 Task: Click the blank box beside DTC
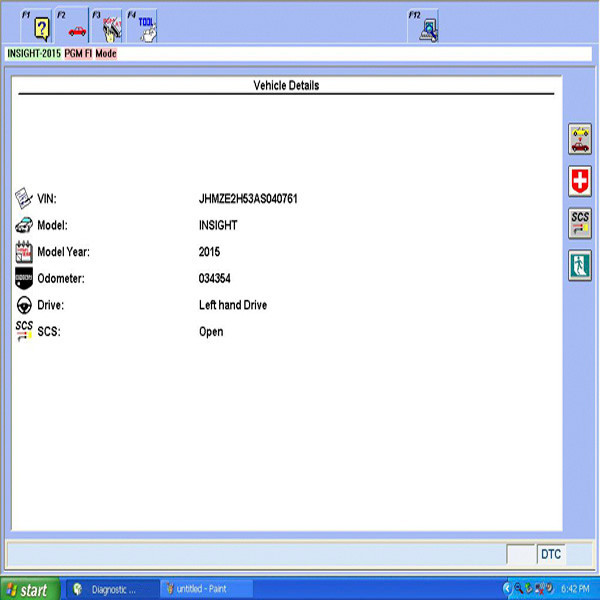(x=520, y=554)
